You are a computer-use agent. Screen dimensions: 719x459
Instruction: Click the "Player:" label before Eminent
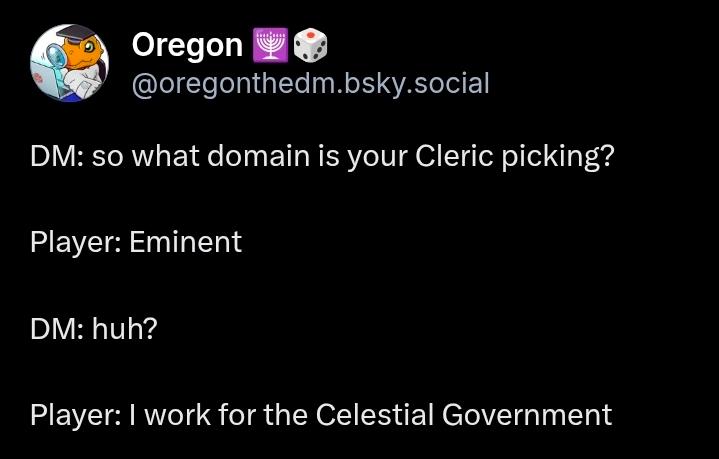pos(75,242)
